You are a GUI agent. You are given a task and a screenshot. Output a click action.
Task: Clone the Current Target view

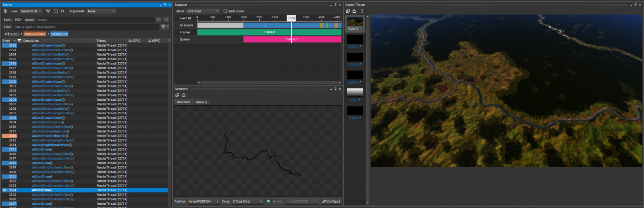point(348,11)
